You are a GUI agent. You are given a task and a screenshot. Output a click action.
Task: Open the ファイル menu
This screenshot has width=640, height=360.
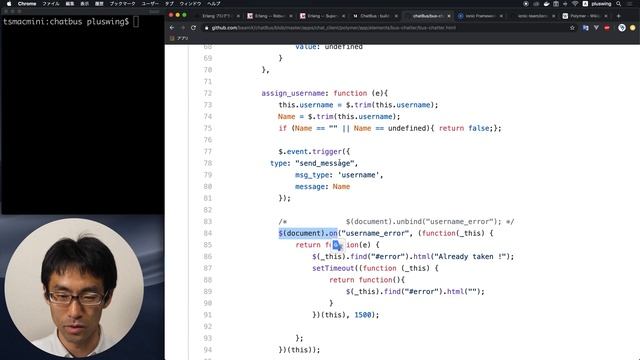[51, 4]
